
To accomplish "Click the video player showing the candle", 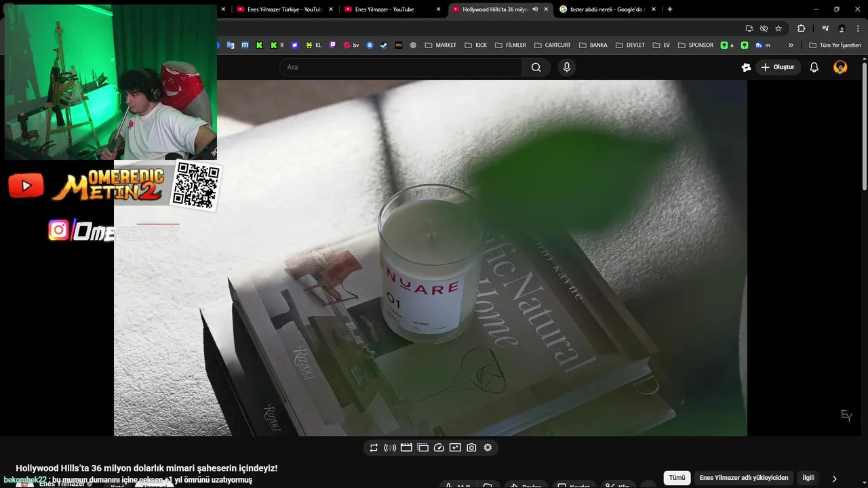I will [431, 258].
